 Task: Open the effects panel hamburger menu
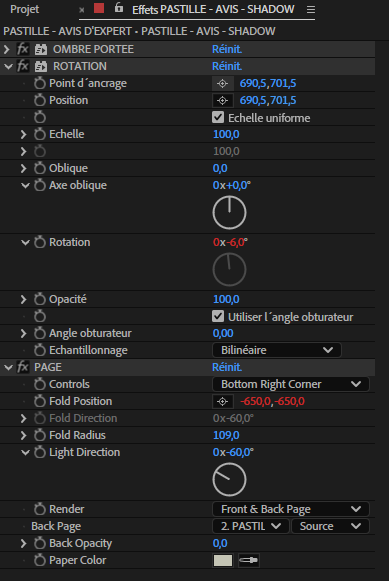311,9
